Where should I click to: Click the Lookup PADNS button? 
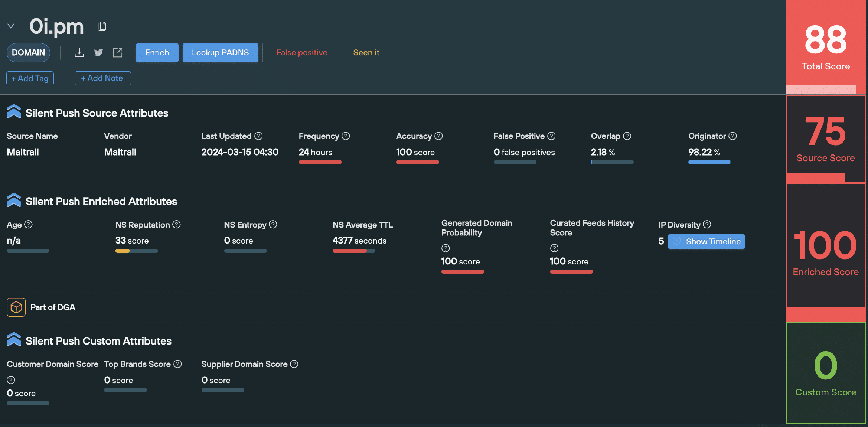[220, 52]
